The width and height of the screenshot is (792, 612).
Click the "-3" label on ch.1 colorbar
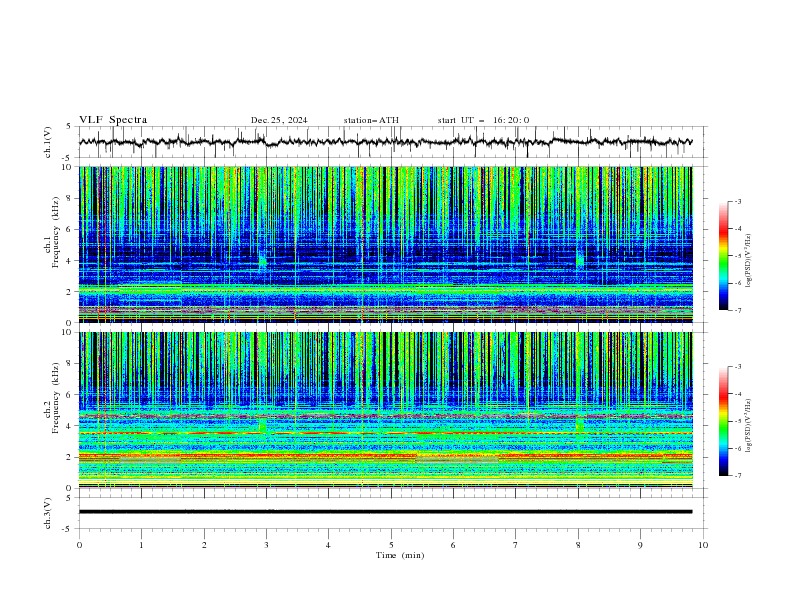point(737,201)
